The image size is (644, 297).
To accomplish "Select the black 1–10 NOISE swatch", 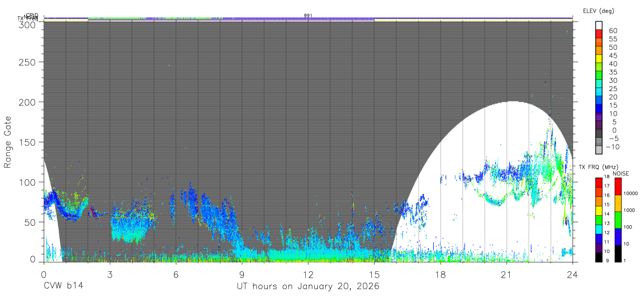I will pos(618,254).
